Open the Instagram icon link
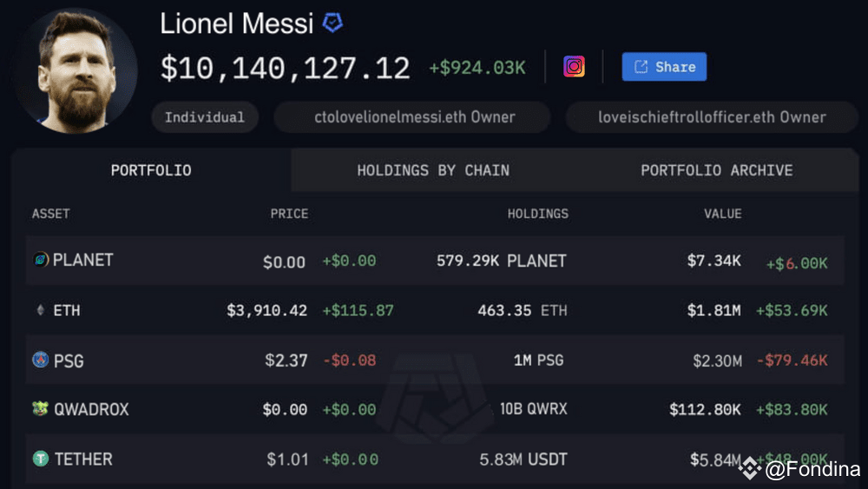The height and width of the screenshot is (489, 868). pyautogui.click(x=574, y=67)
